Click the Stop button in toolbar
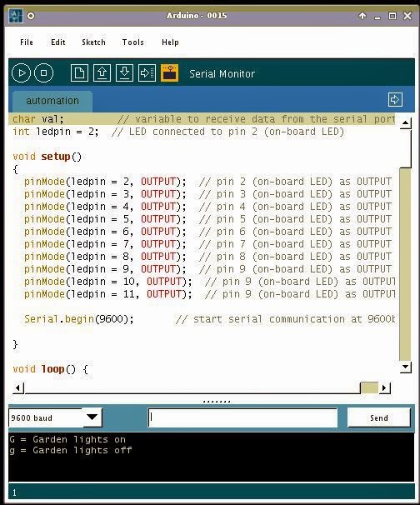Image resolution: width=420 pixels, height=505 pixels. (43, 73)
